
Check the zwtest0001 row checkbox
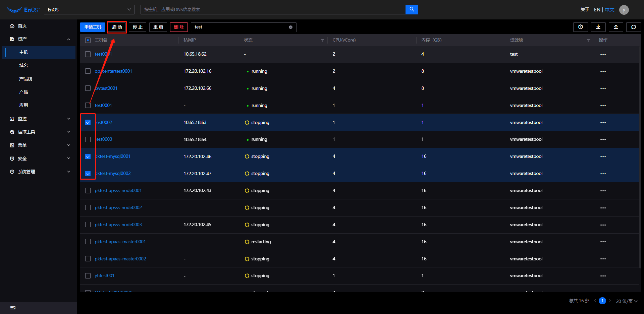(x=88, y=88)
